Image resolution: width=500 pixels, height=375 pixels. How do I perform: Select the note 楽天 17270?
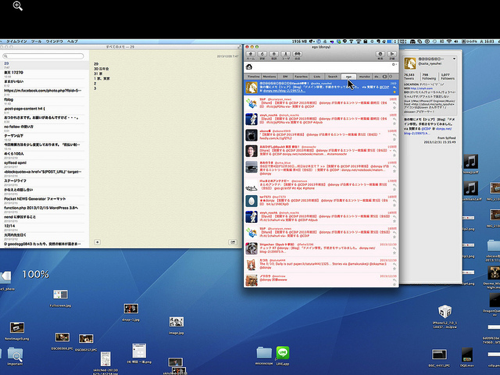click(x=44, y=74)
